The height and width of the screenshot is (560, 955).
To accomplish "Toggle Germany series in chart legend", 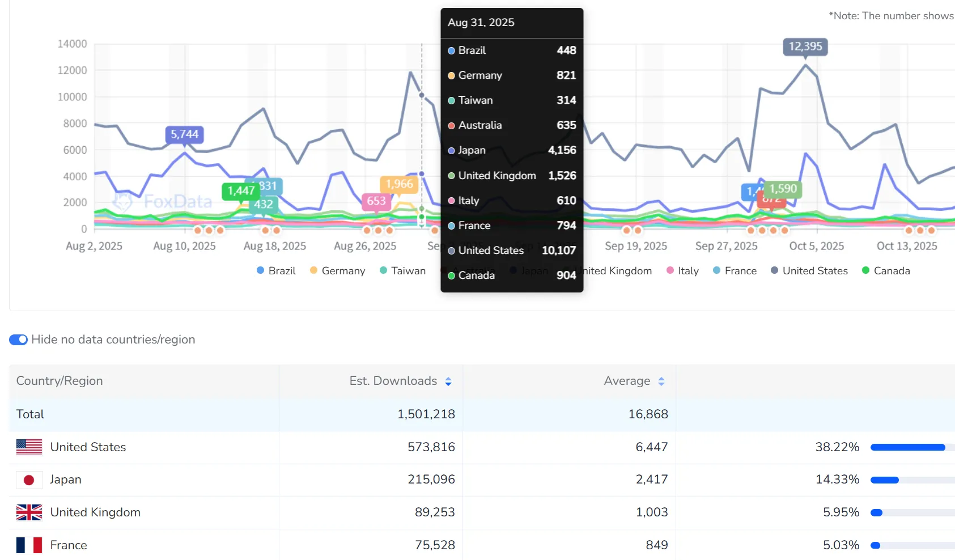I will (337, 271).
